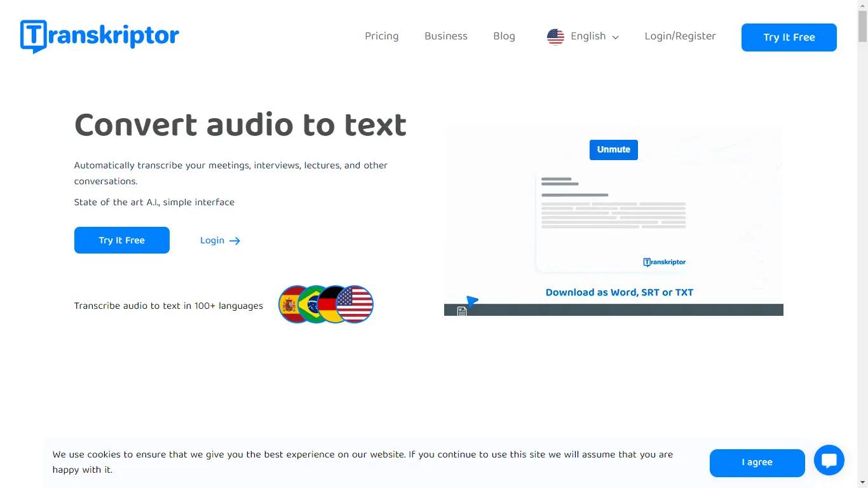Viewport: 868px width, 488px height.
Task: Click the header Try It Free button
Action: tap(789, 37)
